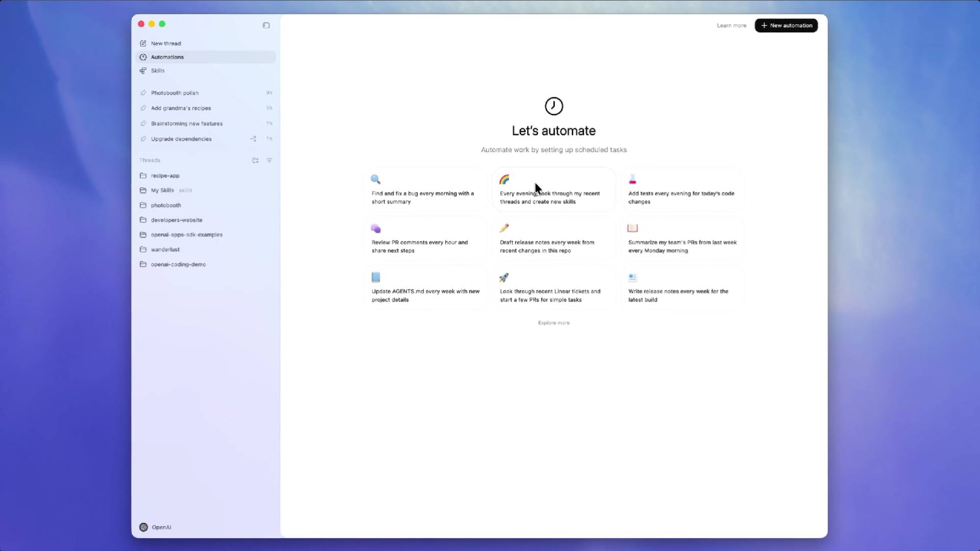Open the Skills section
This screenshot has width=980, height=551.
(157, 70)
